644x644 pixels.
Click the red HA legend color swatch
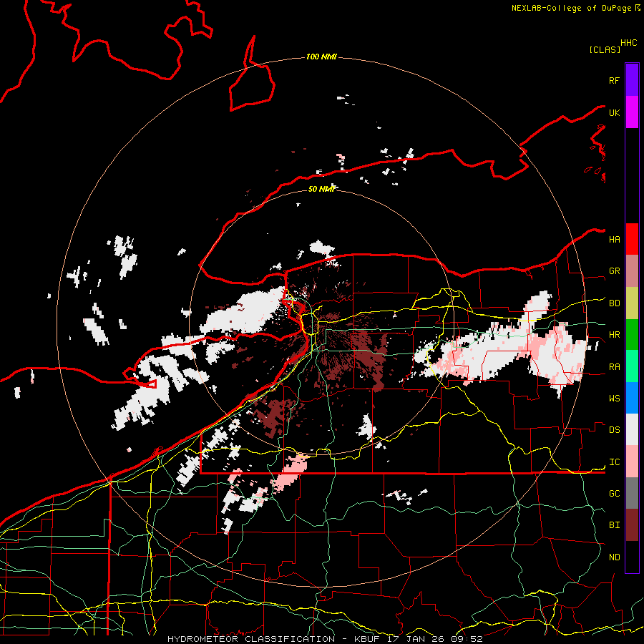632,239
